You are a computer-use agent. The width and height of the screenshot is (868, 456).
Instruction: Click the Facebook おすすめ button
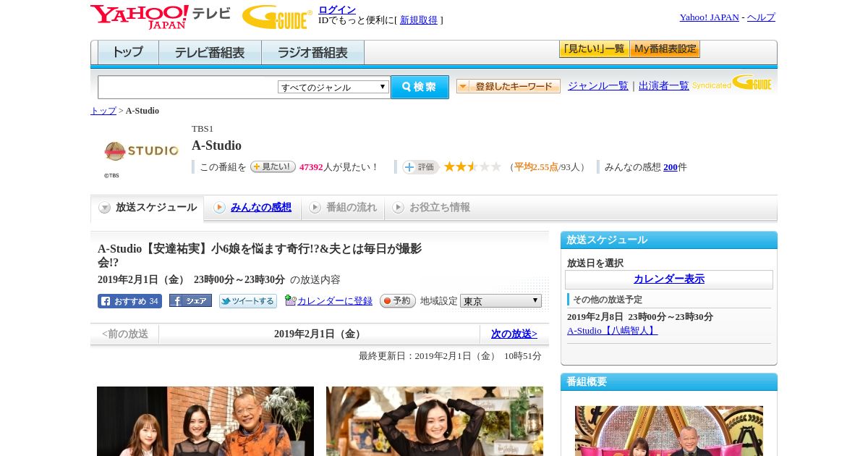(129, 301)
